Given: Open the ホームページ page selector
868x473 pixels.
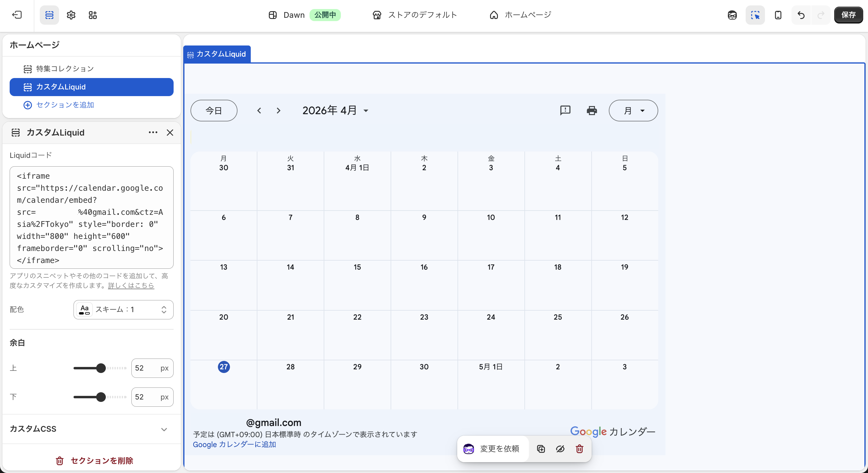Looking at the screenshot, I should tap(520, 15).
